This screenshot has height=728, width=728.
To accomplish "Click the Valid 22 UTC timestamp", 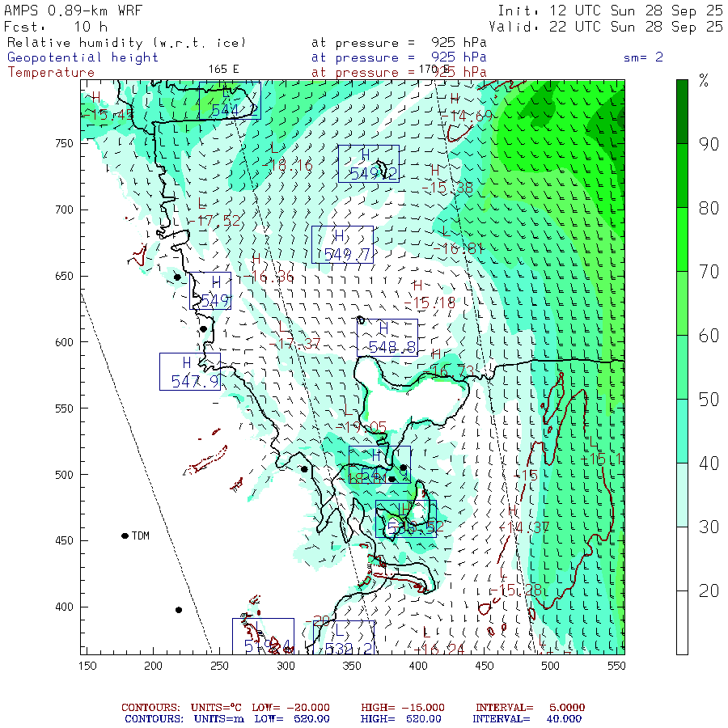I will point(610,26).
